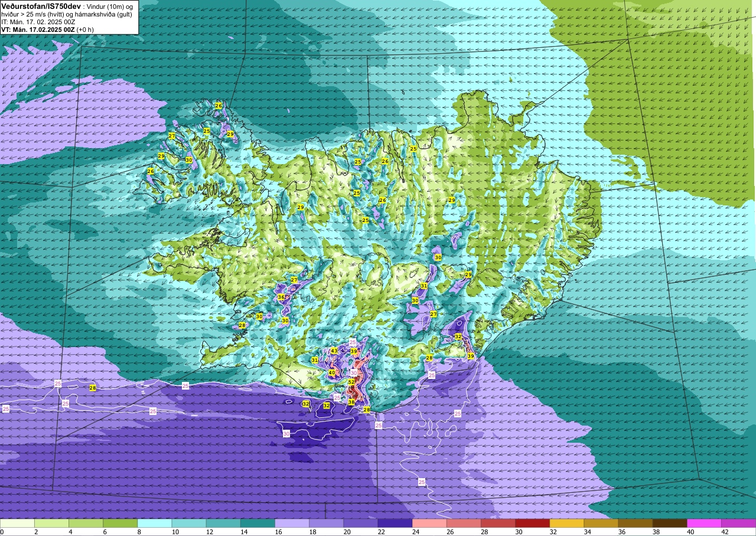Image resolution: width=756 pixels, height=536 pixels.
Task: Select the yellow '43' gust label on map
Action: point(334,351)
